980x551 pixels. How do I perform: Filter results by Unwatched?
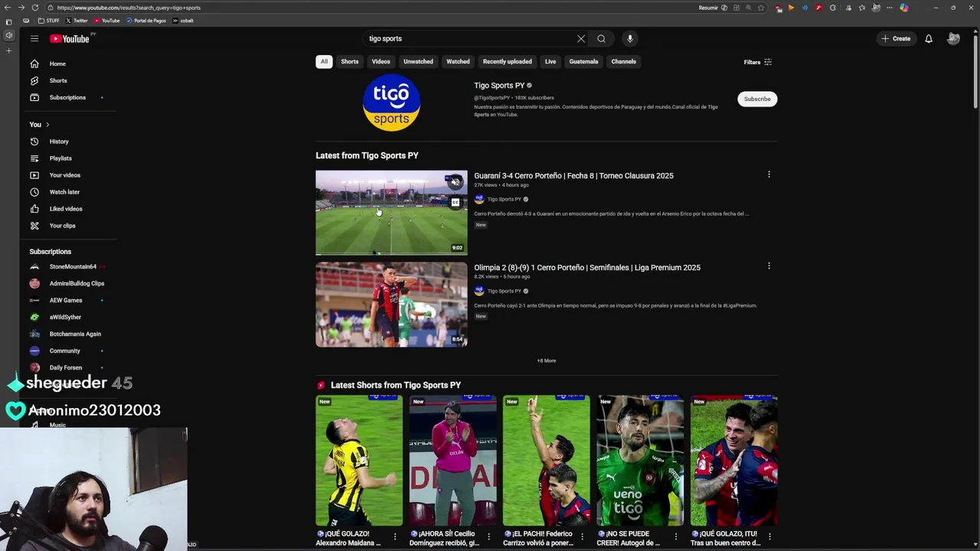pos(418,61)
